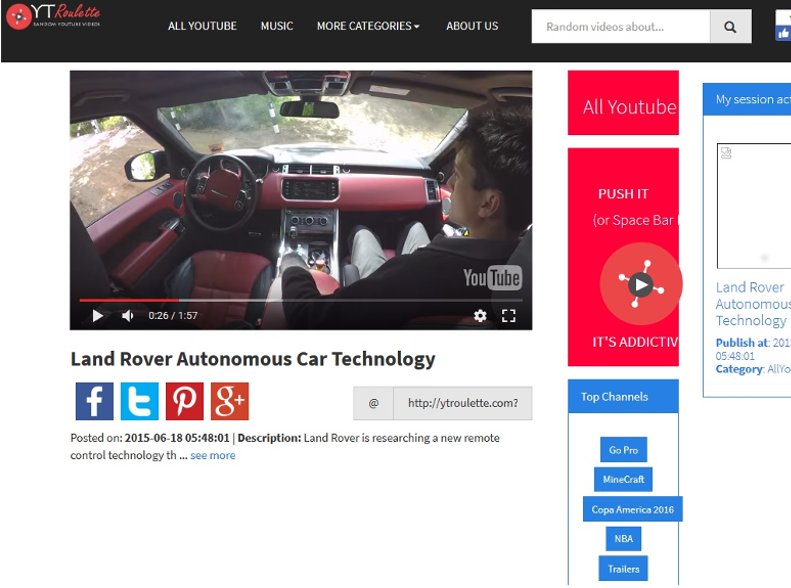791x588 pixels.
Task: Enter fullscreen mode on the video
Action: coord(508,316)
